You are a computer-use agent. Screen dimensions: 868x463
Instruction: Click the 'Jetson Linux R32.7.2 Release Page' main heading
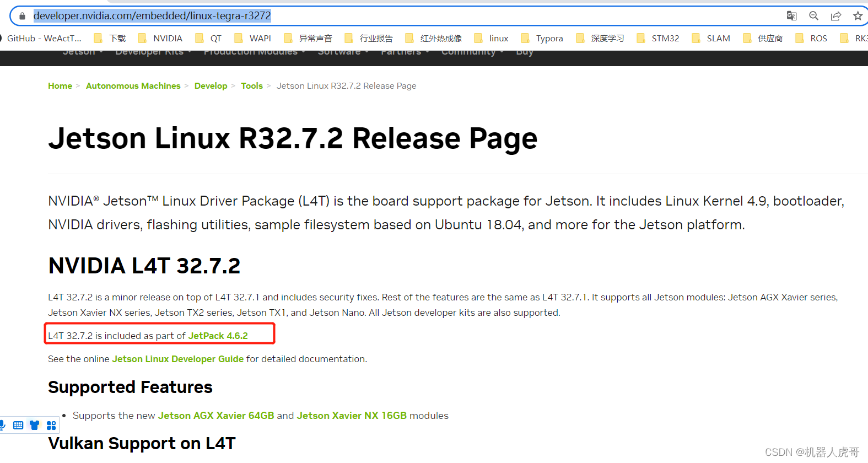293,138
